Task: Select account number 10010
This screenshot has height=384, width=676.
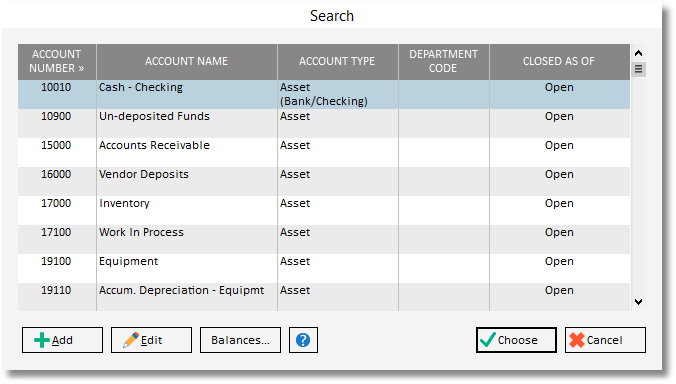Action: [56, 87]
